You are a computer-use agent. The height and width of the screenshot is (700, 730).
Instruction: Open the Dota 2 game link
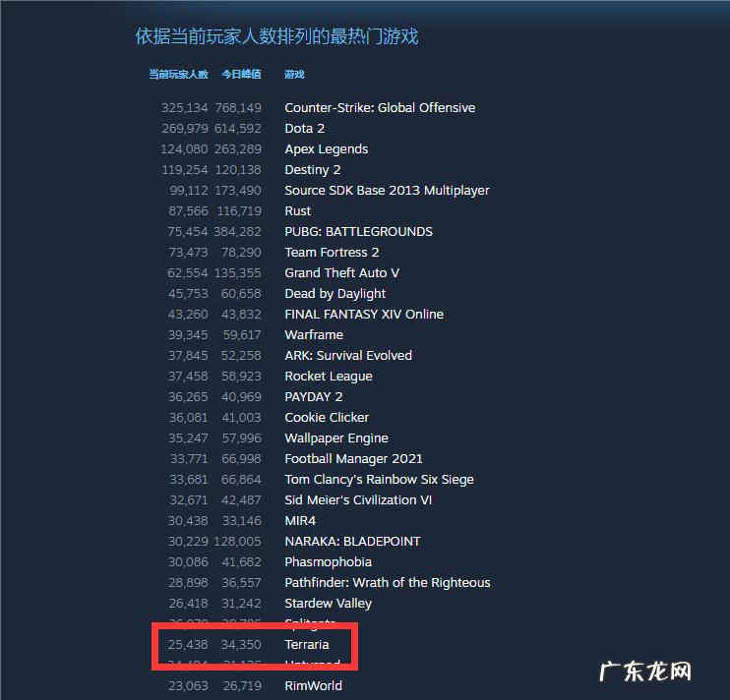[304, 129]
